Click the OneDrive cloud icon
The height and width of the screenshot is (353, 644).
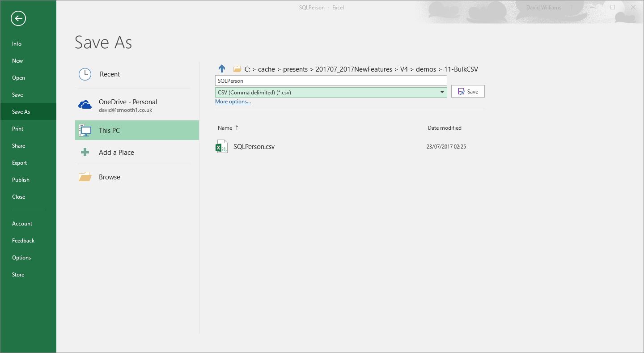(x=85, y=105)
